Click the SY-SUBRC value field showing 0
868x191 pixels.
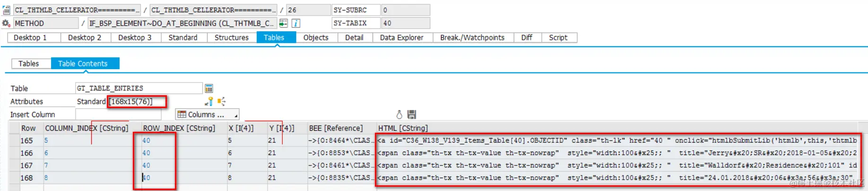click(406, 10)
